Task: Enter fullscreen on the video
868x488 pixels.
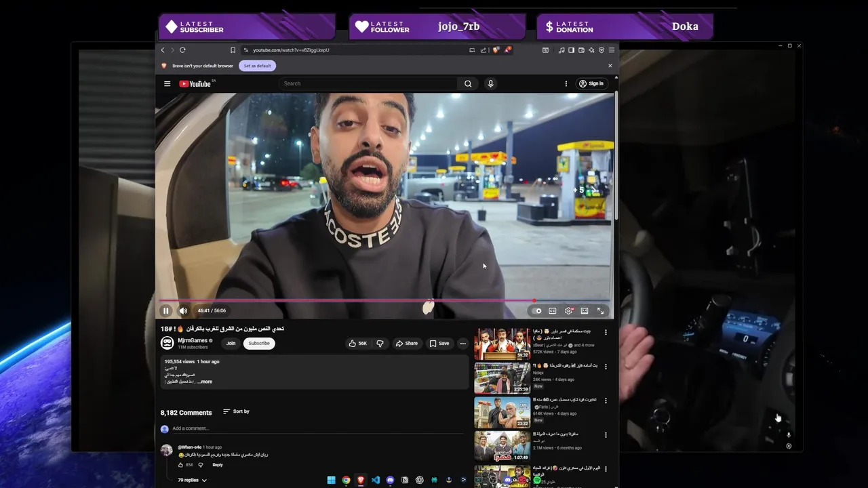Action: (x=601, y=311)
